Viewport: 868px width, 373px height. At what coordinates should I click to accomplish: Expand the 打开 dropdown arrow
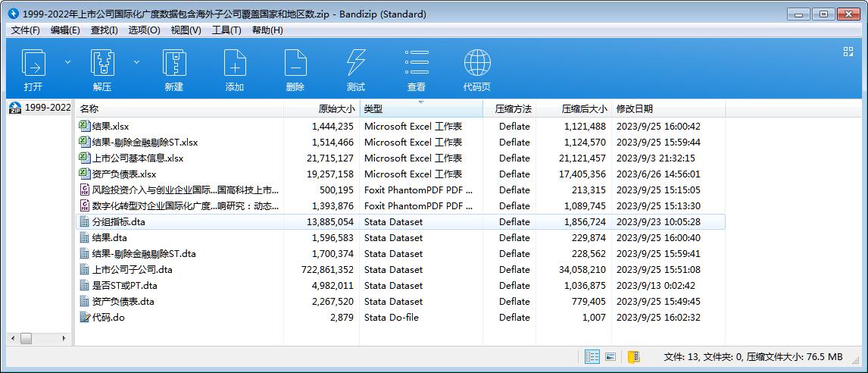[x=67, y=62]
